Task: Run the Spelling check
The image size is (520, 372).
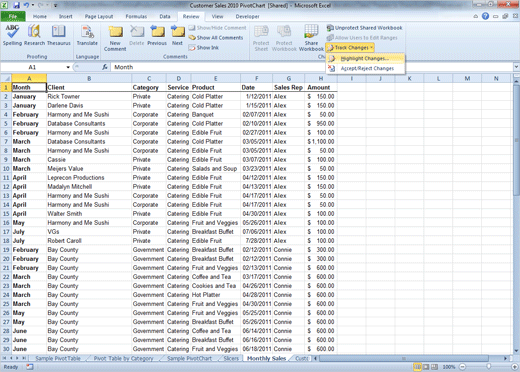Action: pos(12,35)
